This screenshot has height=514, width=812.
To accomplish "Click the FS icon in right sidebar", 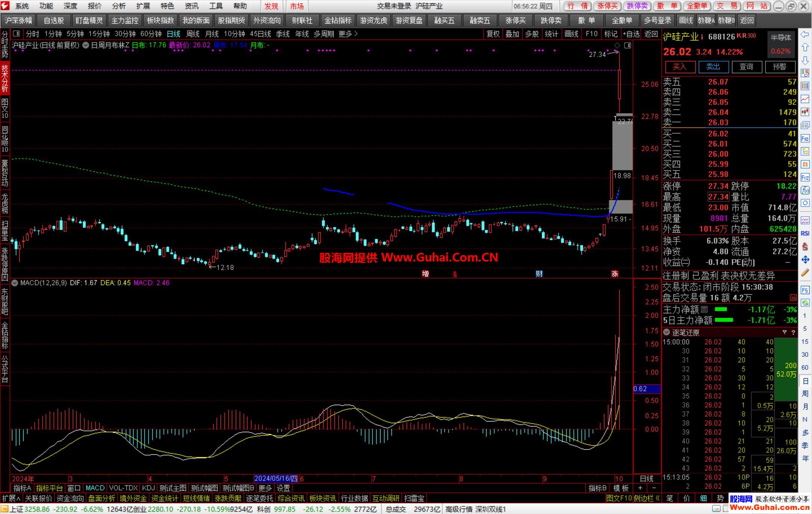I will (x=805, y=290).
